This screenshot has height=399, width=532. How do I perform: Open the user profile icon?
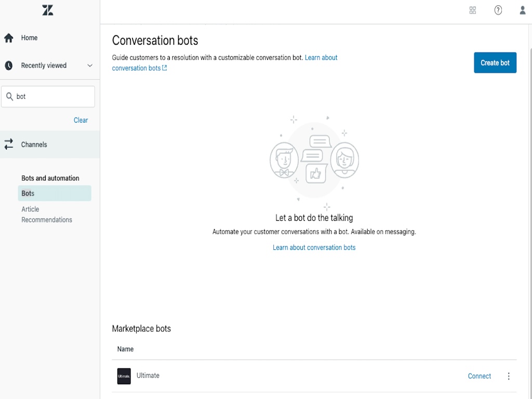[523, 10]
